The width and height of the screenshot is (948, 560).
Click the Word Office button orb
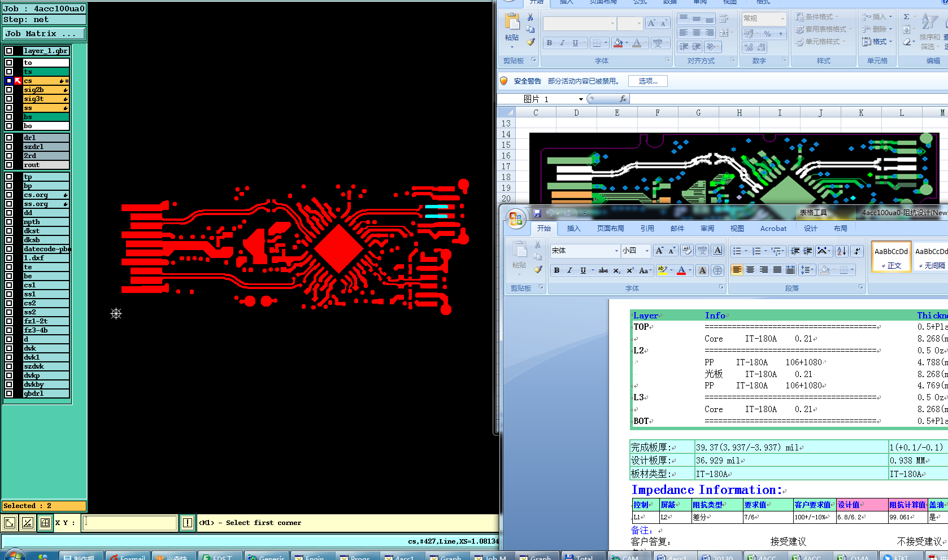coord(515,219)
